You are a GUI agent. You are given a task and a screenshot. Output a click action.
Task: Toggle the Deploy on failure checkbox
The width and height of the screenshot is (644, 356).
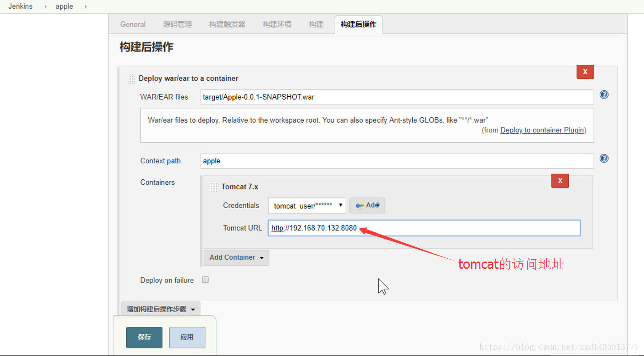[x=205, y=280]
